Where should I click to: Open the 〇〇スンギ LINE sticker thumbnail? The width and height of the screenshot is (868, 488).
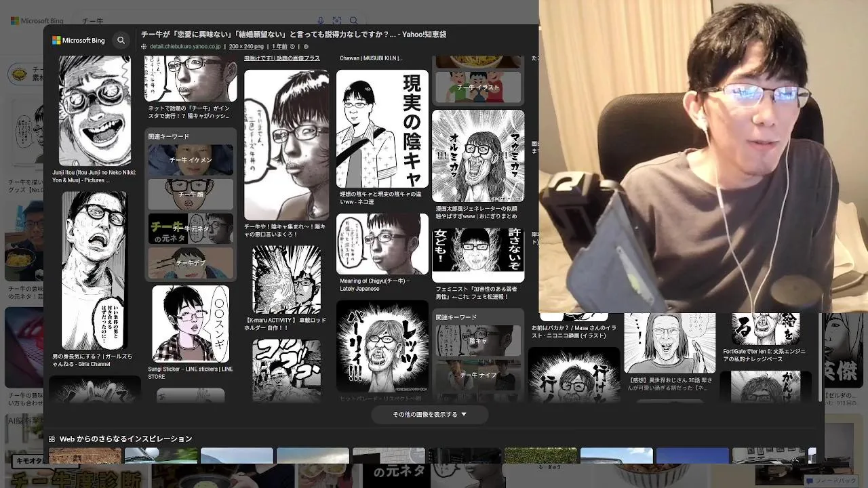pos(191,324)
